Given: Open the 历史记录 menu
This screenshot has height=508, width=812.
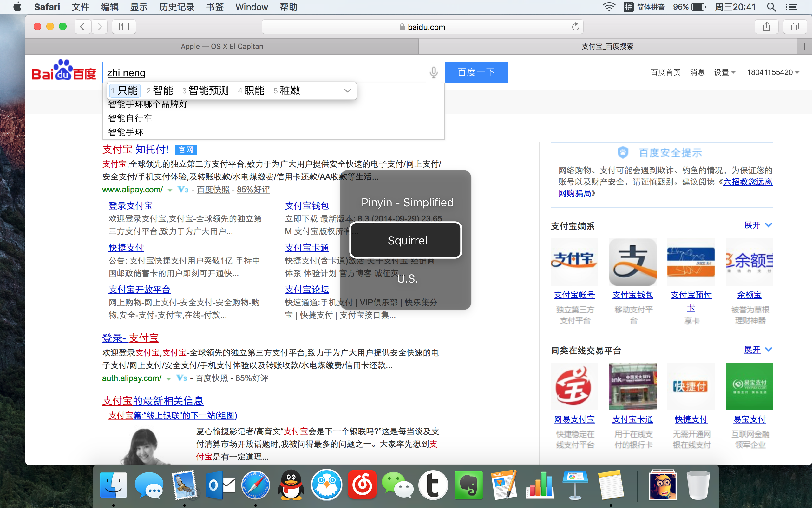Looking at the screenshot, I should pyautogui.click(x=176, y=7).
